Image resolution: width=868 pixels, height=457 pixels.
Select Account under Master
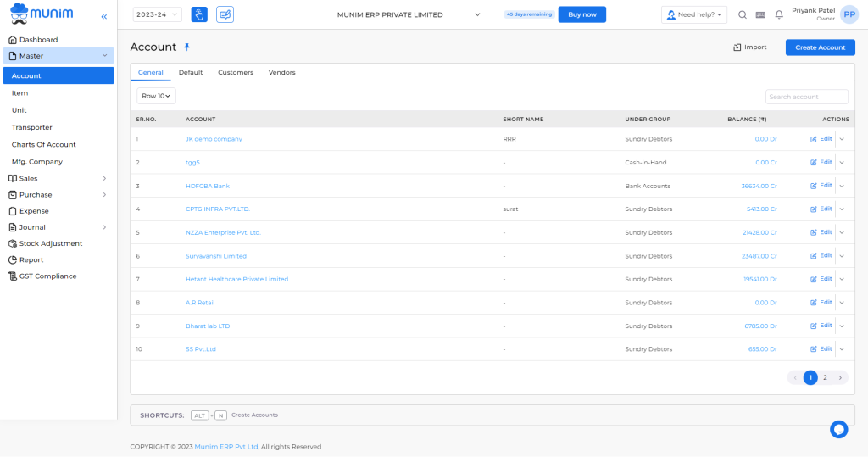(x=58, y=75)
